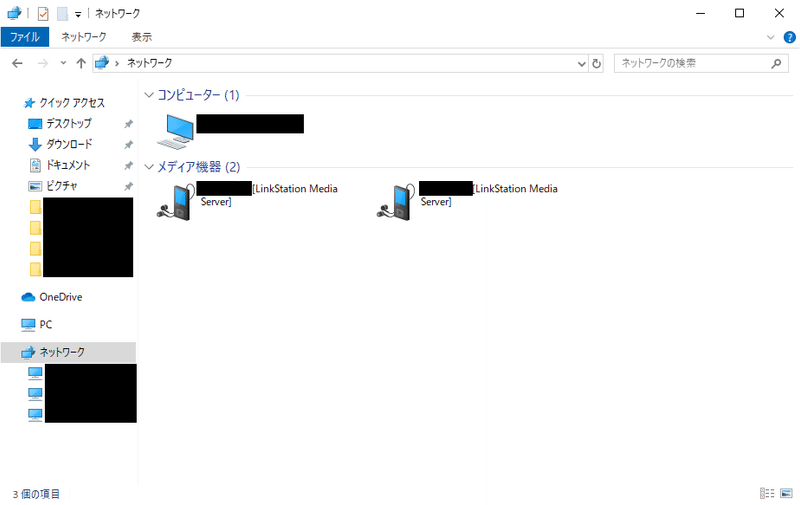
Task: Go up one folder level
Action: [x=81, y=63]
